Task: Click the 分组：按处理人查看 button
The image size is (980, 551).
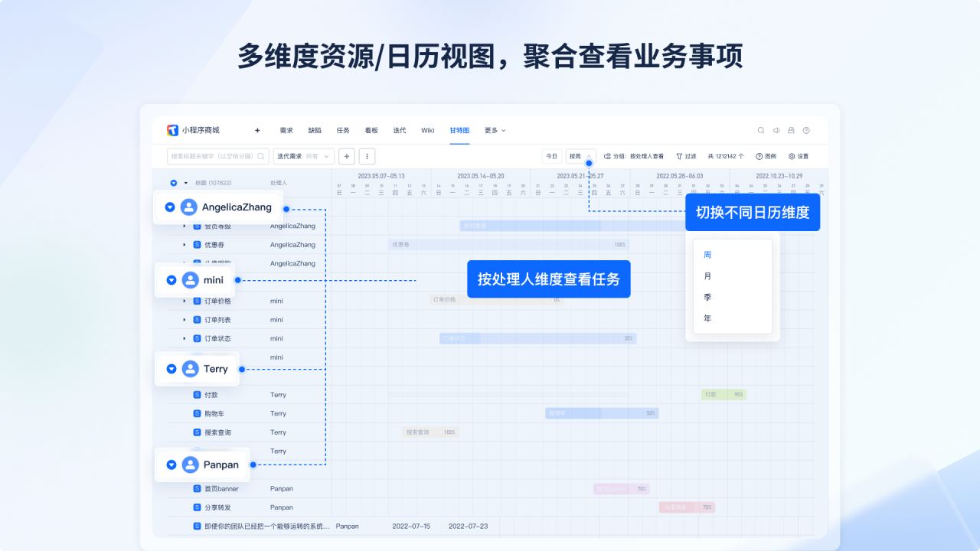Action: tap(634, 156)
